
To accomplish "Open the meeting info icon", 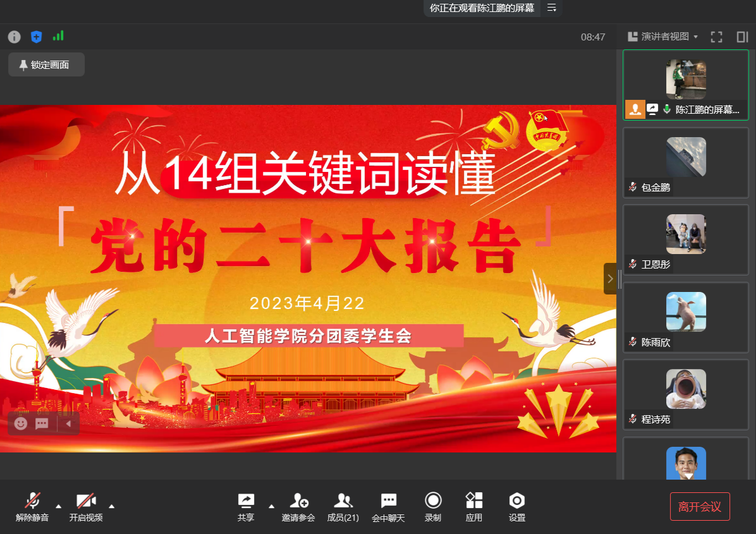I will click(14, 37).
